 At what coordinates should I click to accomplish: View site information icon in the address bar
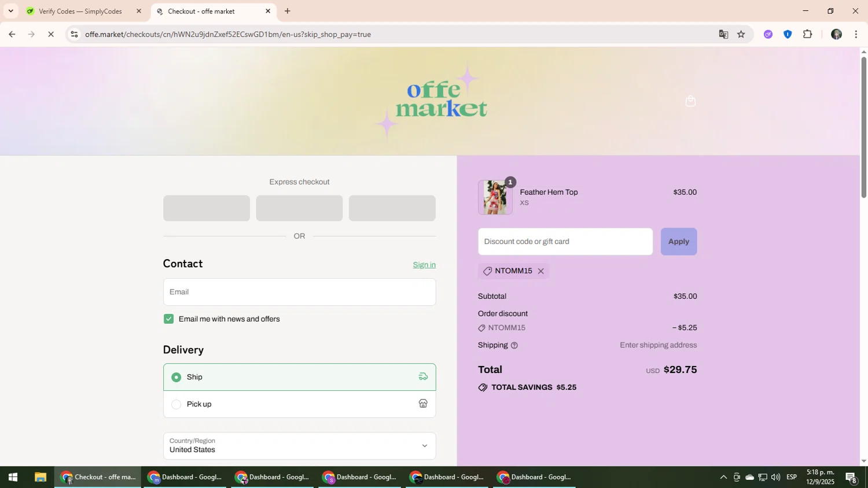click(x=74, y=34)
